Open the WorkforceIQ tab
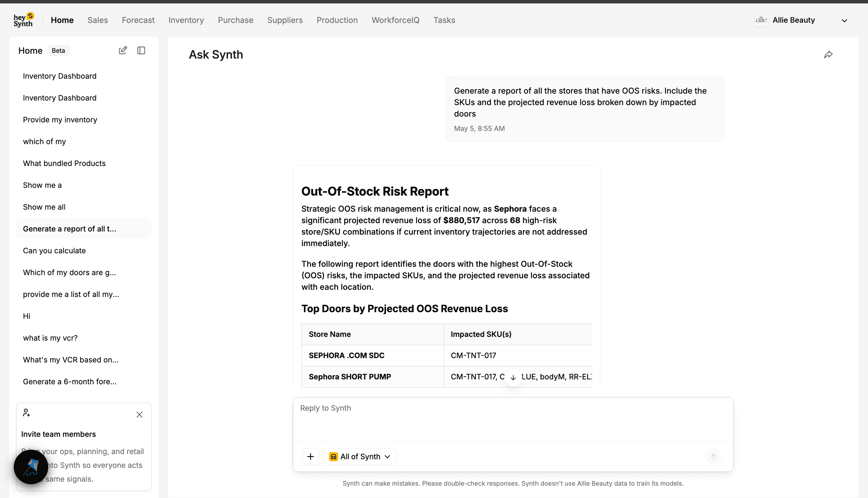Screen dimensions: 868x498 [x=395, y=20]
